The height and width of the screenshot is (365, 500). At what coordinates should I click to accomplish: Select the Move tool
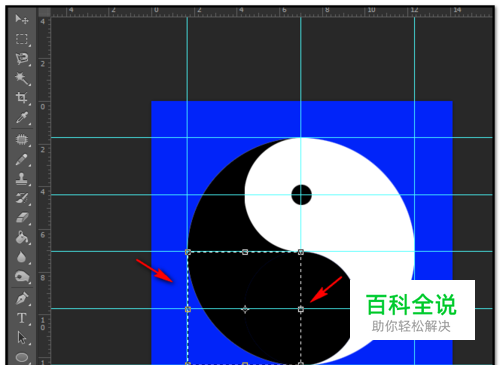coord(22,19)
